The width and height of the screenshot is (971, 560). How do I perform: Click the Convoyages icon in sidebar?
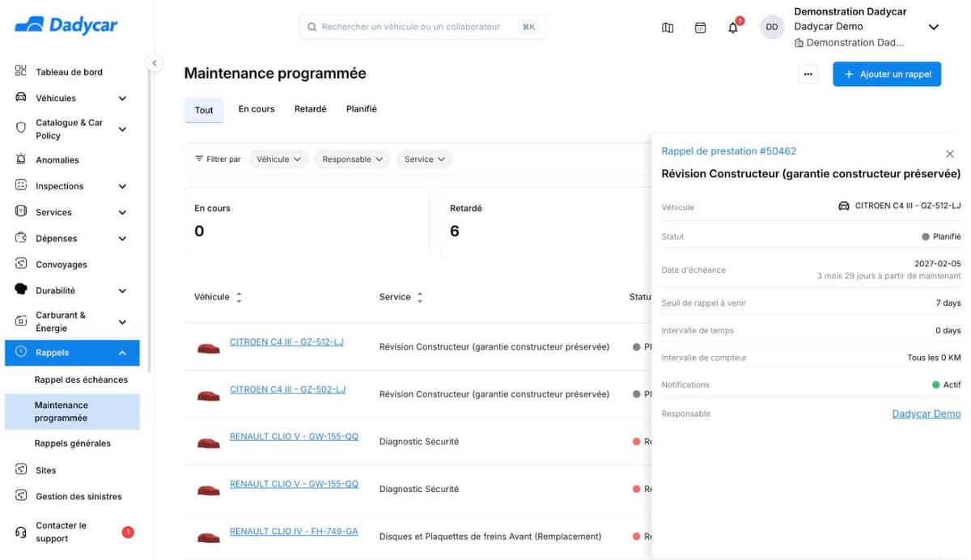tap(21, 264)
